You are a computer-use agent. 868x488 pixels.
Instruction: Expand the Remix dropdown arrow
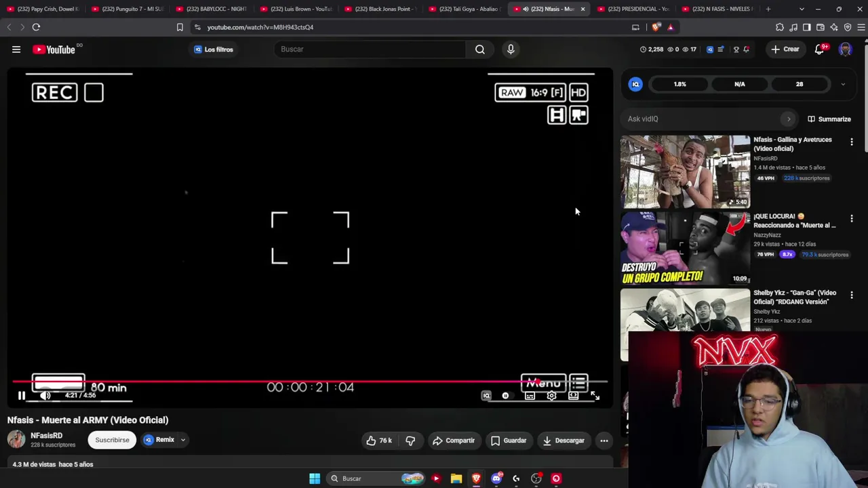tap(182, 440)
